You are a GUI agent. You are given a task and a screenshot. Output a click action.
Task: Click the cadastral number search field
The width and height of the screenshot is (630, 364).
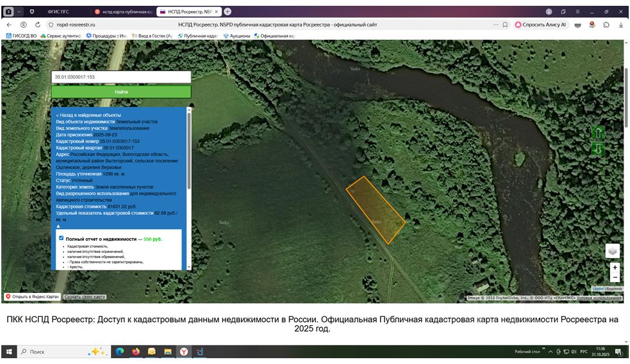point(121,77)
